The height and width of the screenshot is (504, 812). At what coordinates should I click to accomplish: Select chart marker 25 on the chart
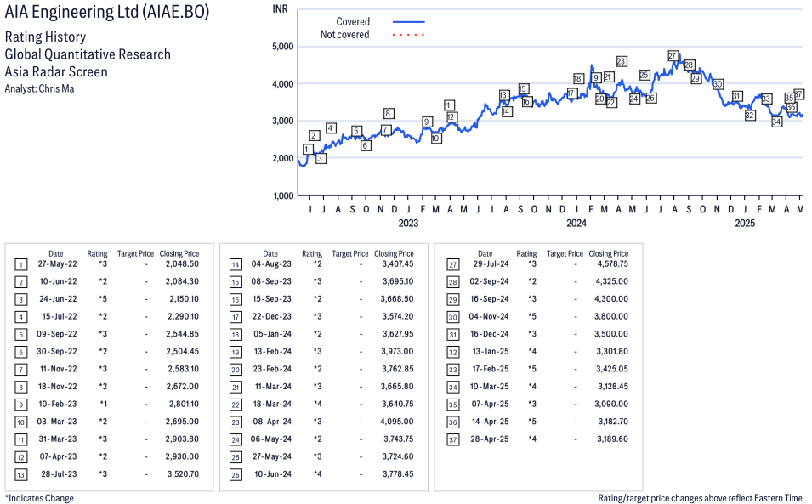coord(644,75)
